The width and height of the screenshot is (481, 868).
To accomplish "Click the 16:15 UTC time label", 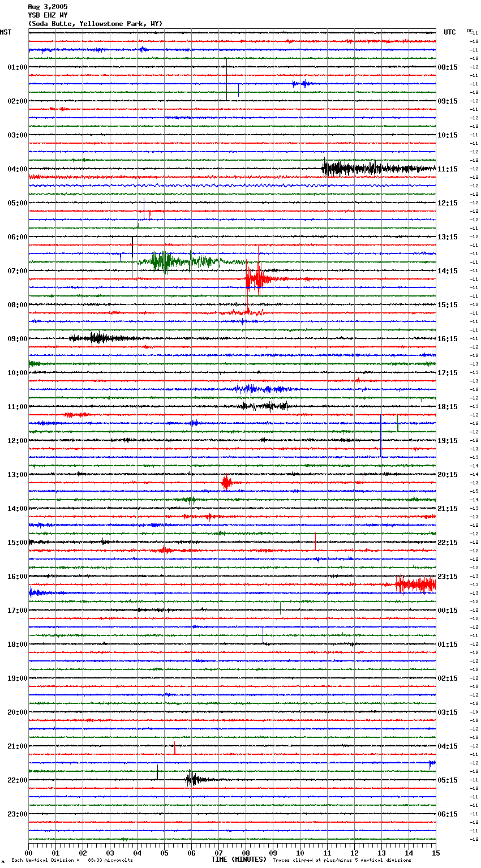I will pos(448,339).
